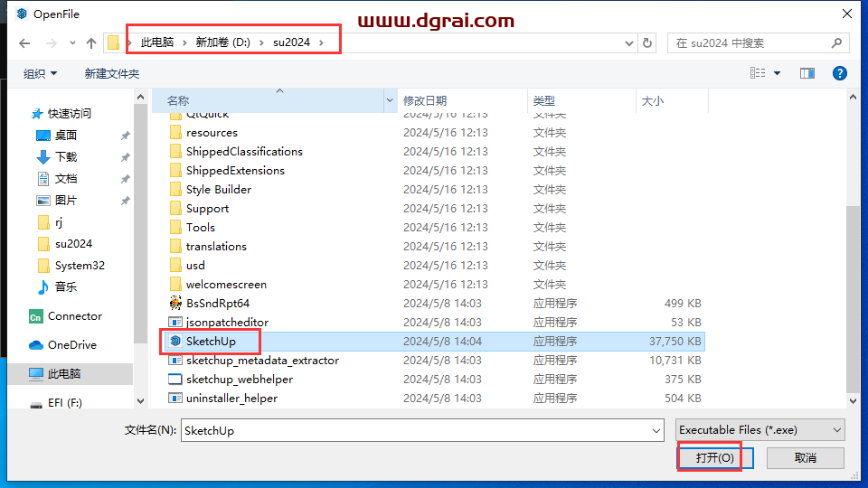Expand address bar history dropdown

[629, 43]
